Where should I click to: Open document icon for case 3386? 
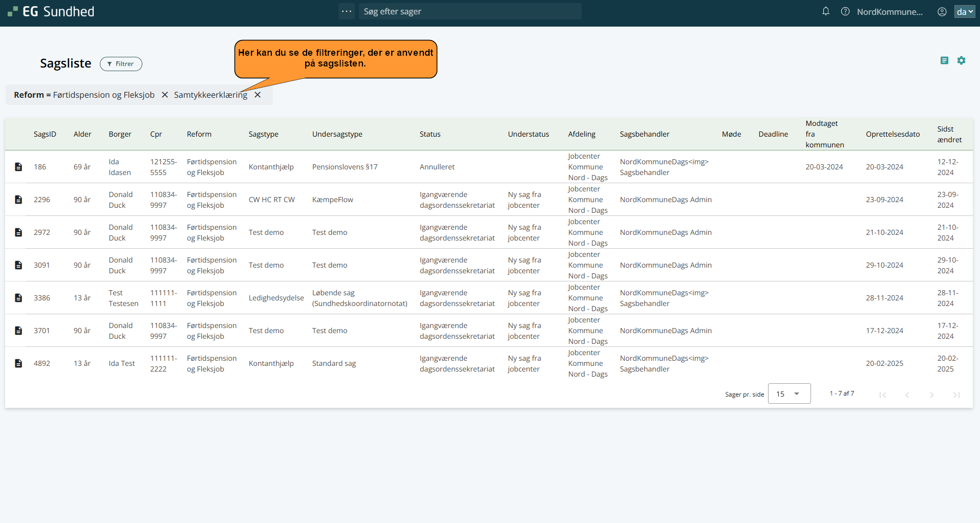[18, 298]
